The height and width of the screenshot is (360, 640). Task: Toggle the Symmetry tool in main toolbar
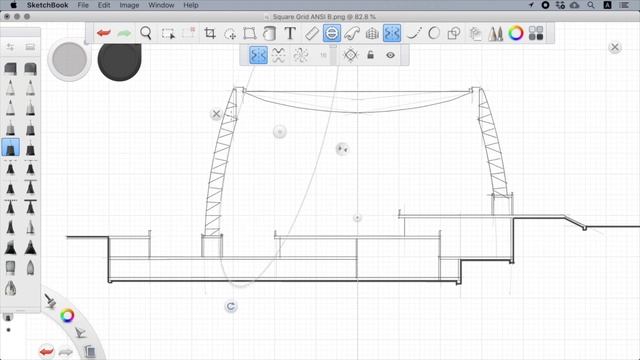pos(392,33)
